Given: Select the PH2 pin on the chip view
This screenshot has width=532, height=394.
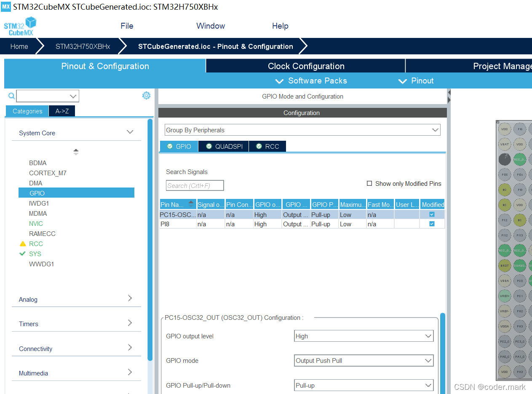Looking at the screenshot, I should coord(520,311).
